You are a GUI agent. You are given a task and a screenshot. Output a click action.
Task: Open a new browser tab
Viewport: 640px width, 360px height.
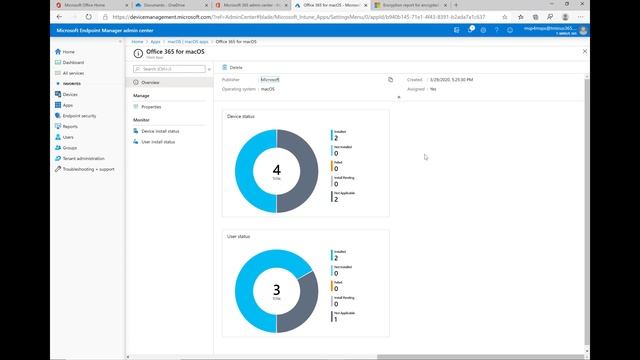(456, 5)
